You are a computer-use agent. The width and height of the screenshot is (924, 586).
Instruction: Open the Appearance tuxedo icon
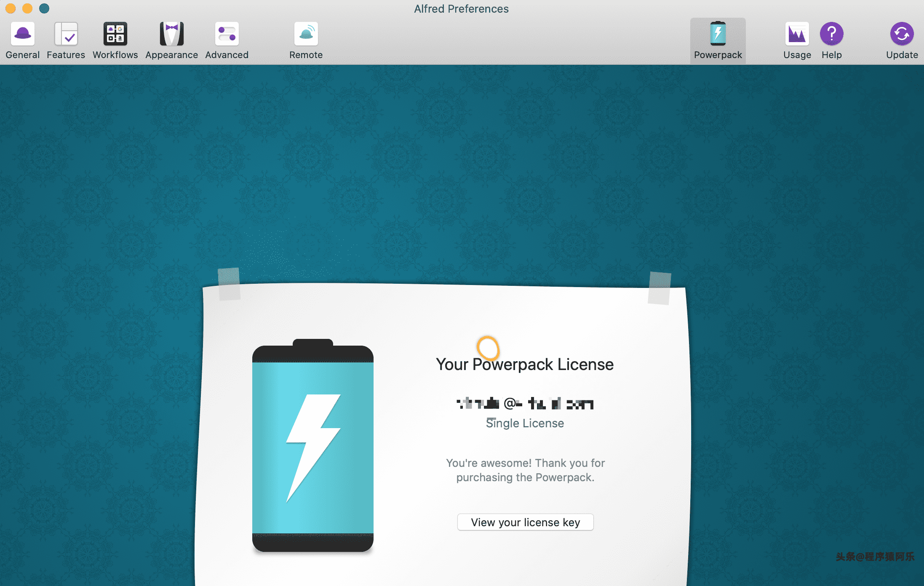click(172, 34)
